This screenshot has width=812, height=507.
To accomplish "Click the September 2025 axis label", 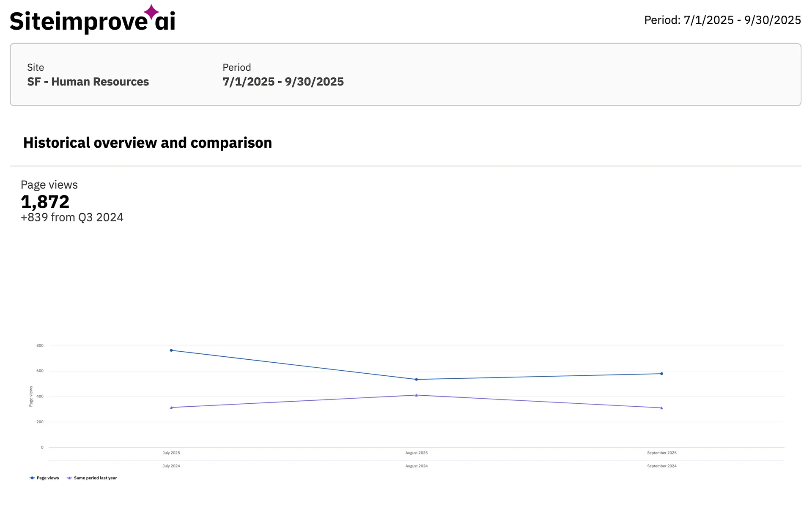I will (x=661, y=452).
